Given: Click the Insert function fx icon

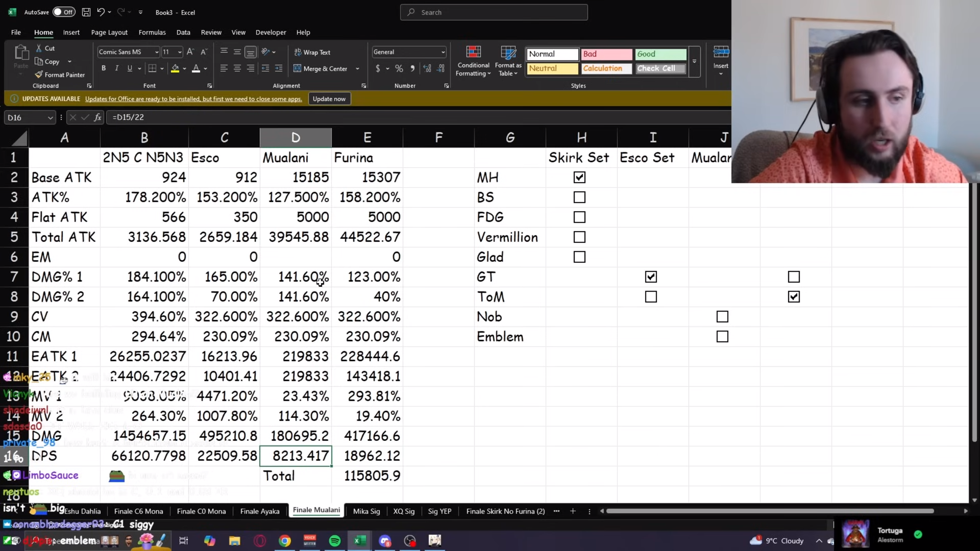Looking at the screenshot, I should click(97, 117).
